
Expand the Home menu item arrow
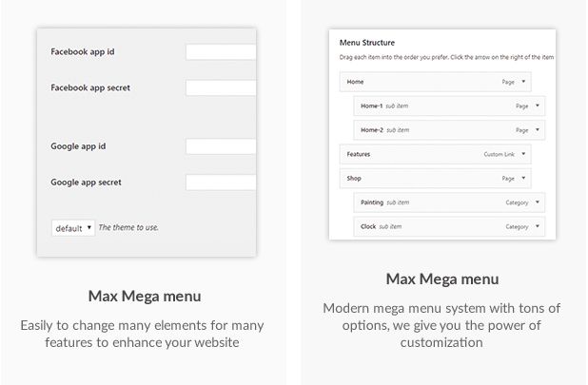[523, 83]
